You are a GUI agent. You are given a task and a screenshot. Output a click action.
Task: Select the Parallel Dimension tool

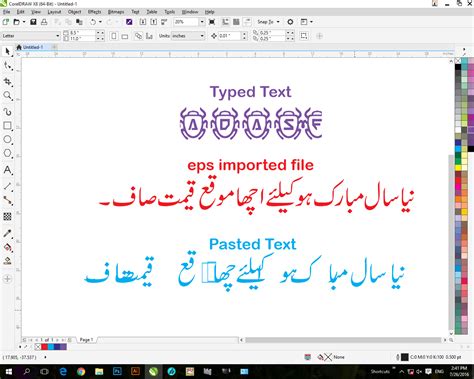(7, 186)
